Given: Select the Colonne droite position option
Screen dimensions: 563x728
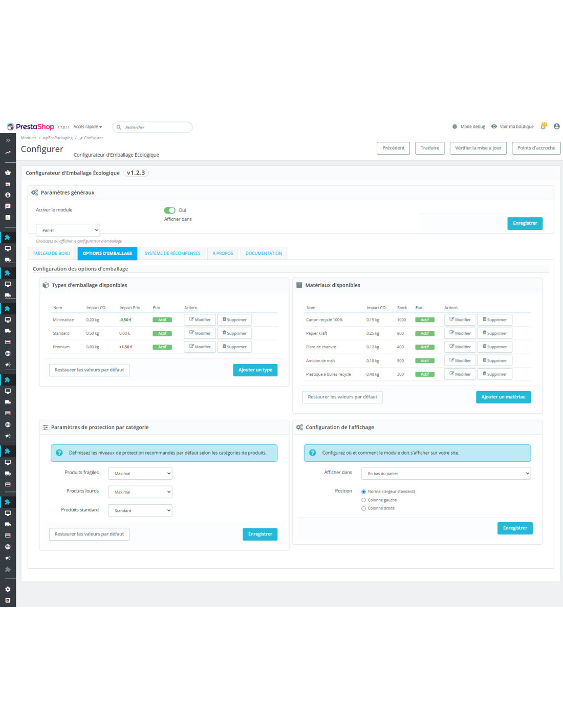Looking at the screenshot, I should point(363,508).
